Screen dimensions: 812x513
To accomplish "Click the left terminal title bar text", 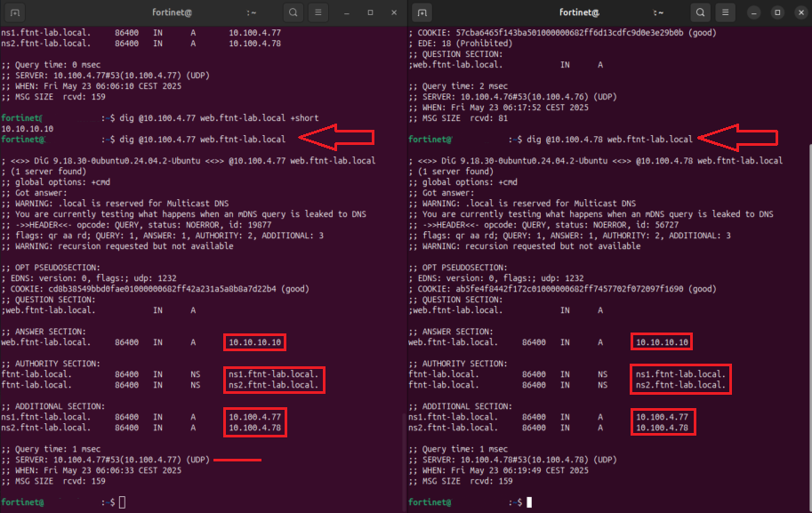I will (204, 12).
